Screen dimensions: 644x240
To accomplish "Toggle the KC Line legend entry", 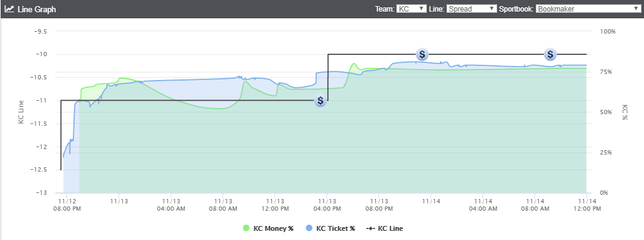I will point(385,228).
